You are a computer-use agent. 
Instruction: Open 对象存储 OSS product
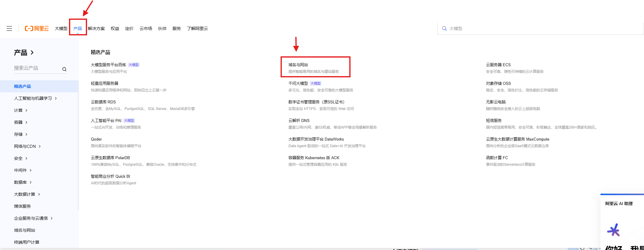pos(498,83)
